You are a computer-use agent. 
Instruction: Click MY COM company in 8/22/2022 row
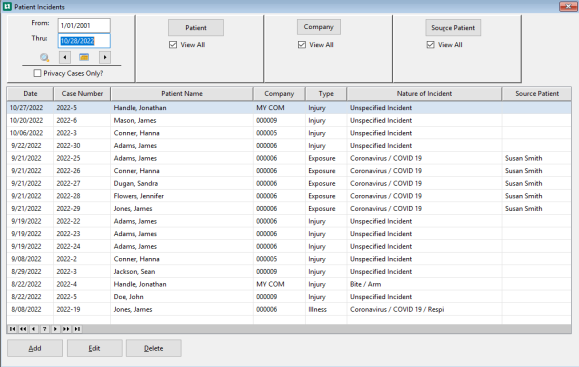[270, 284]
